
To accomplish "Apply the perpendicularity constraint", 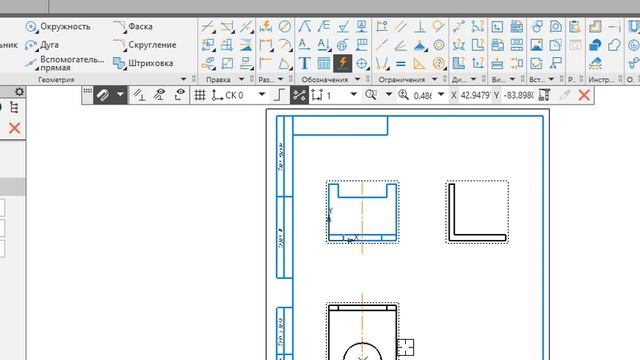I will (x=420, y=27).
